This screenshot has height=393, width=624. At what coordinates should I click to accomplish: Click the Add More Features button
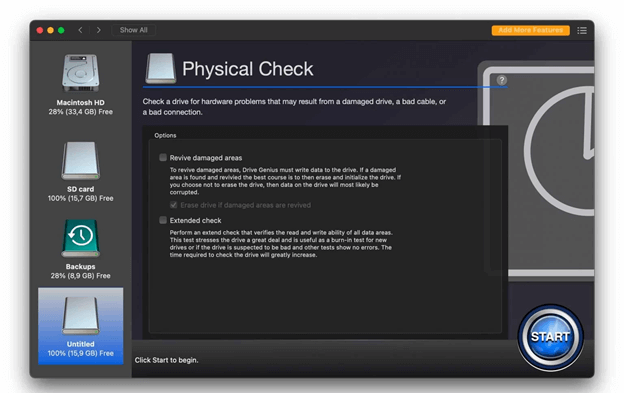pos(530,30)
